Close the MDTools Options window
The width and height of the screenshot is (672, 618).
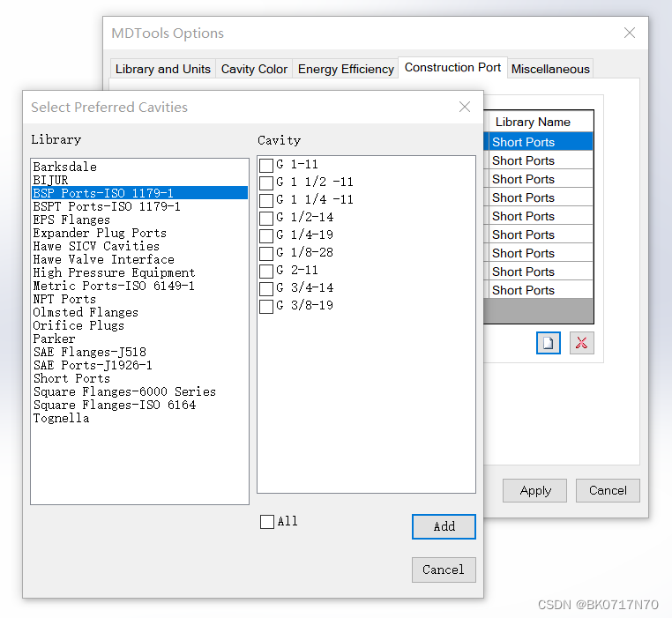(x=629, y=33)
